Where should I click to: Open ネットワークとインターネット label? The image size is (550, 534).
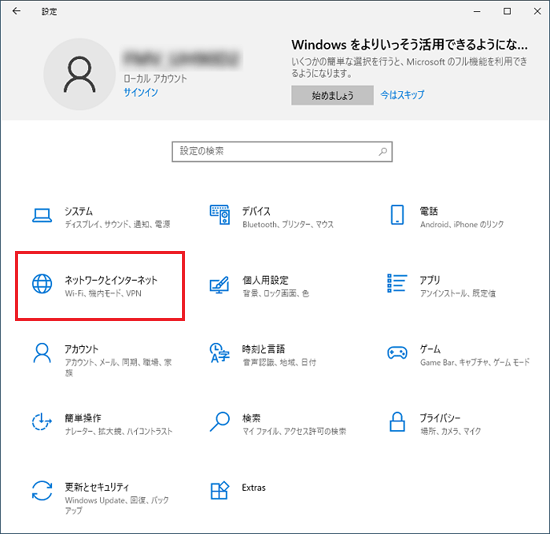[x=111, y=280]
